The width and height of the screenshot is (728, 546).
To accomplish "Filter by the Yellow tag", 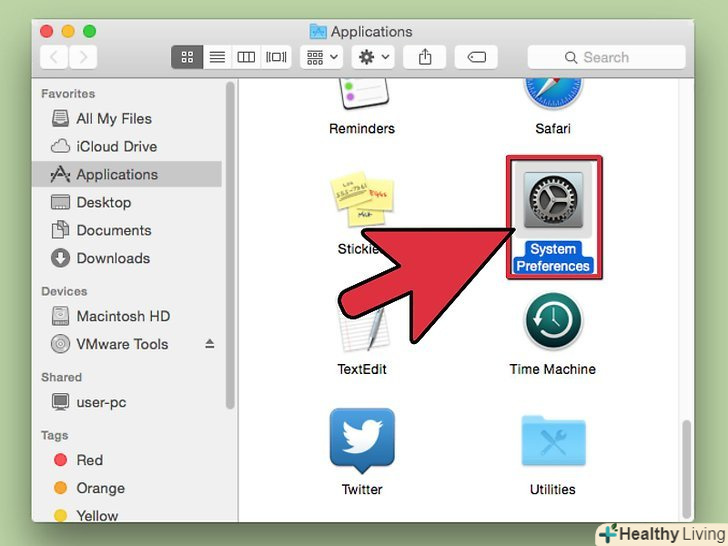I will point(127,515).
